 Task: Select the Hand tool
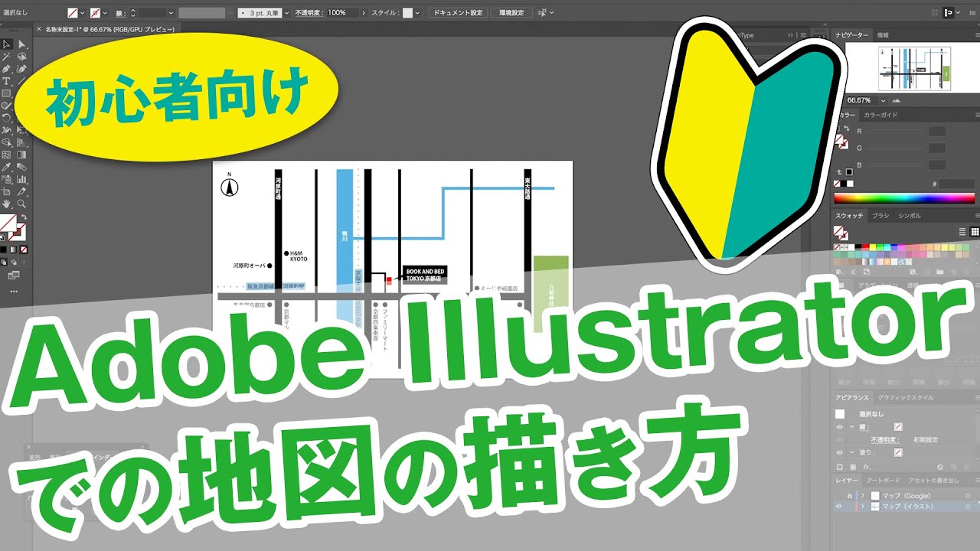pos(7,204)
